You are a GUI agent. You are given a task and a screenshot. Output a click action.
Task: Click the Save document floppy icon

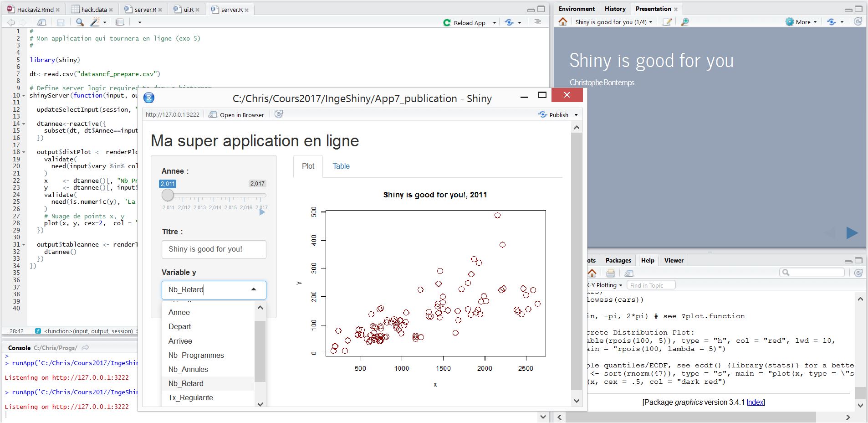61,22
